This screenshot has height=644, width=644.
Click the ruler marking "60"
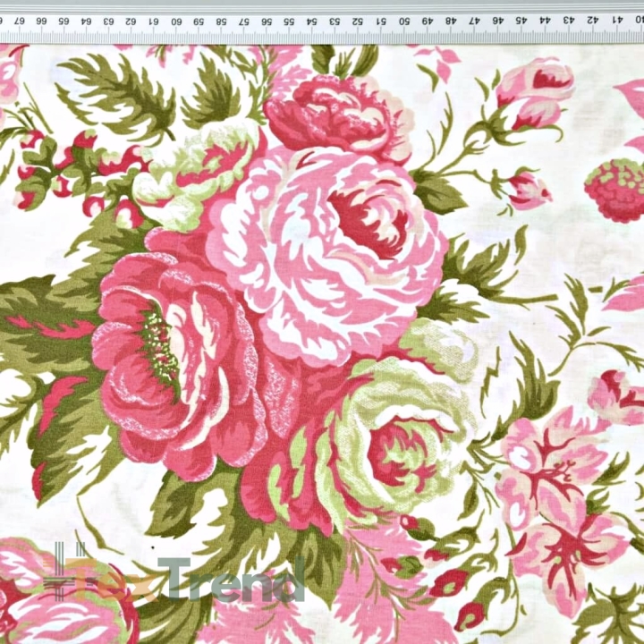click(176, 21)
